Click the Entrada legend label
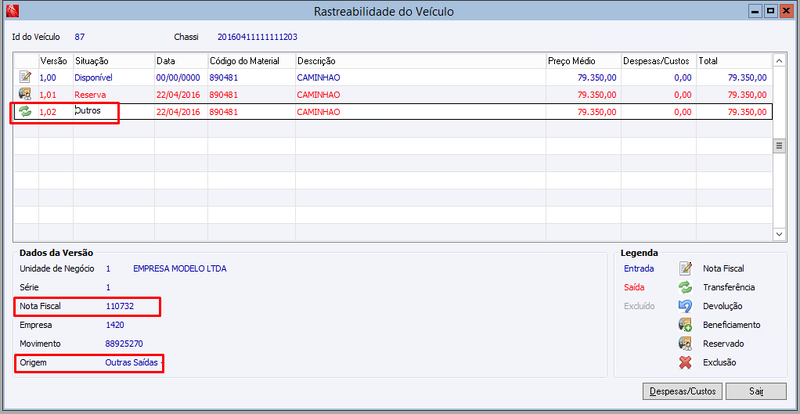This screenshot has width=800, height=414. [639, 269]
